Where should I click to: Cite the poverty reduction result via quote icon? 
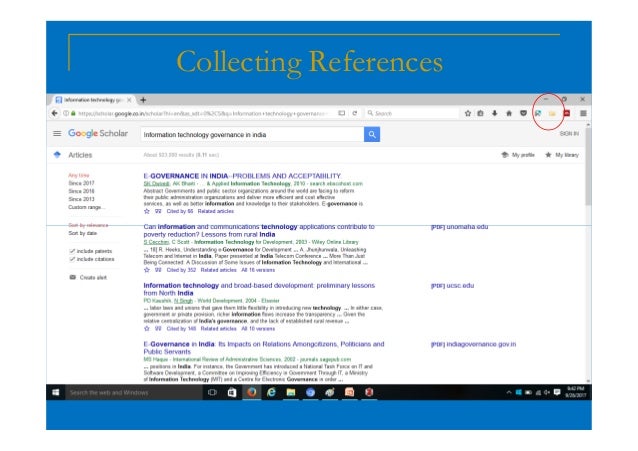point(158,270)
